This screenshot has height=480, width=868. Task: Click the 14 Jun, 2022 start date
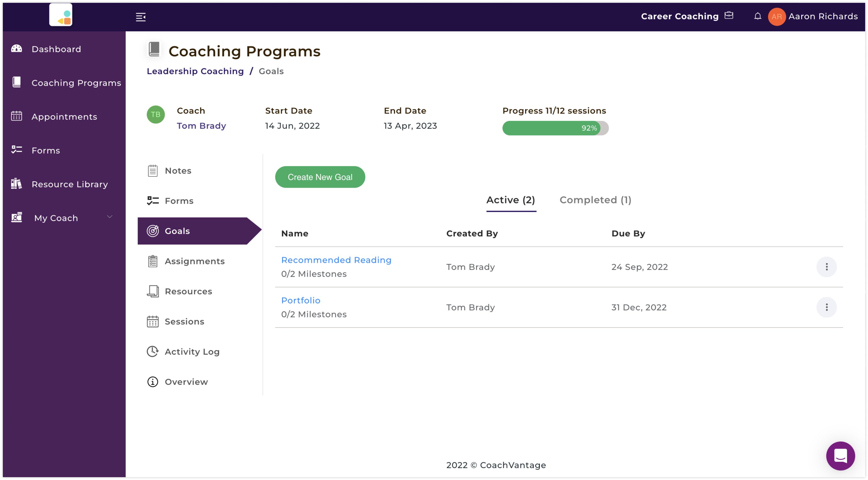point(292,126)
